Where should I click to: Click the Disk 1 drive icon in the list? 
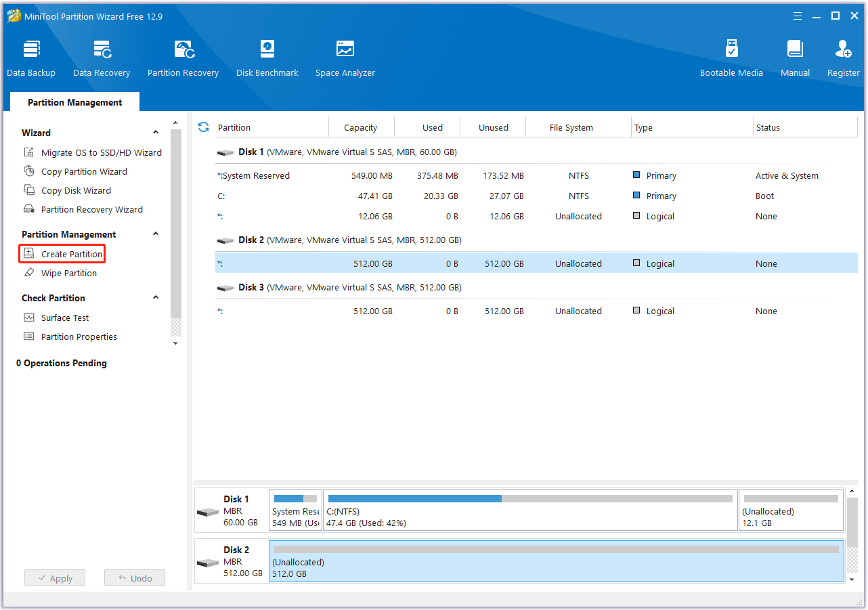pyautogui.click(x=225, y=153)
